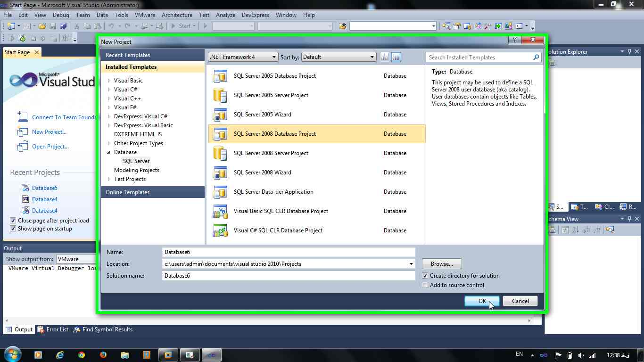The height and width of the screenshot is (362, 644).
Task: Select the SQL Server Data-tier Application icon
Action: coord(220,192)
